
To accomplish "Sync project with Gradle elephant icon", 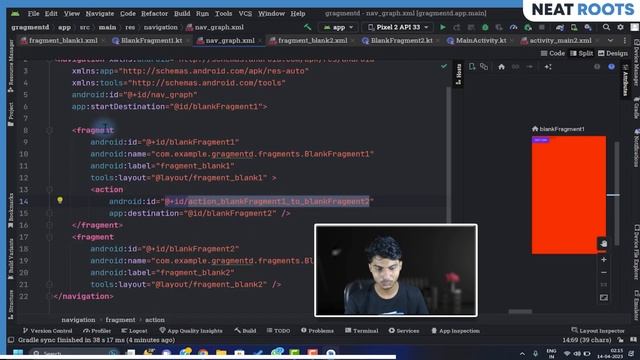I will click(560, 27).
